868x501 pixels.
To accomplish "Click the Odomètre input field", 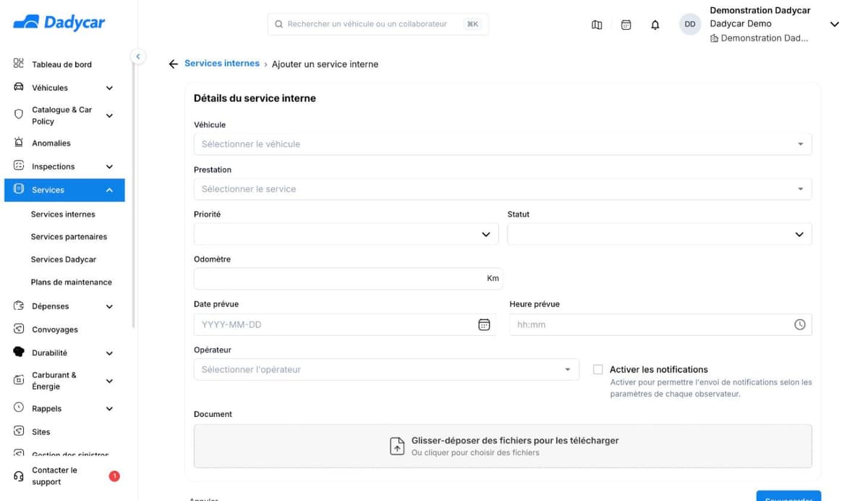I will [x=348, y=279].
